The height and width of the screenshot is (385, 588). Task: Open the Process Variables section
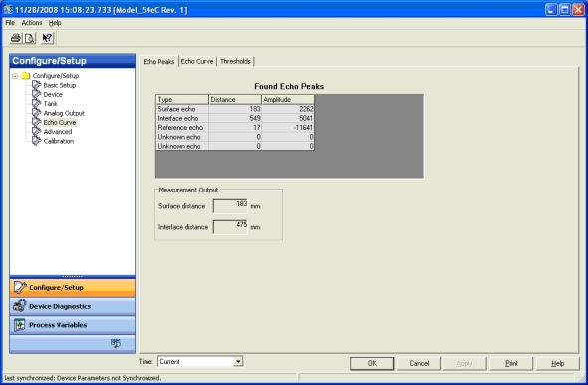click(72, 325)
